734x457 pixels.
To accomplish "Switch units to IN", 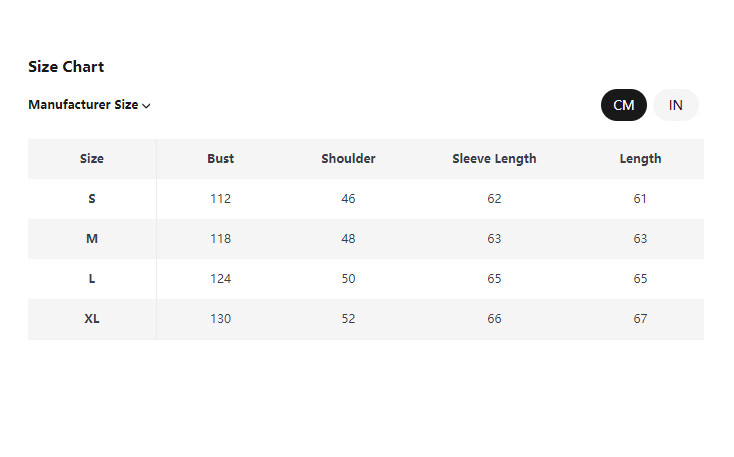I will pyautogui.click(x=676, y=105).
